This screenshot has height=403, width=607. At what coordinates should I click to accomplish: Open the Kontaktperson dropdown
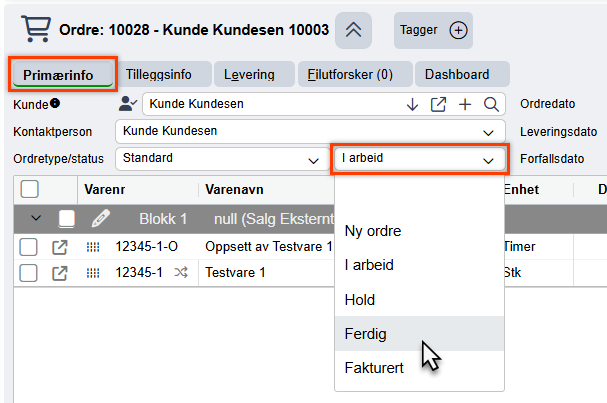[x=310, y=132]
